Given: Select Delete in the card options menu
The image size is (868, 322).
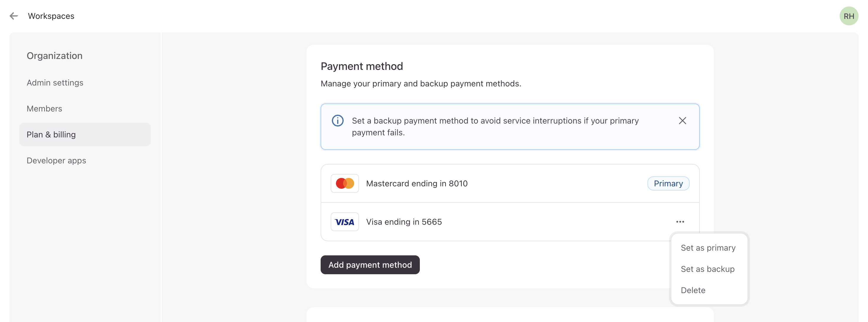Looking at the screenshot, I should (693, 290).
